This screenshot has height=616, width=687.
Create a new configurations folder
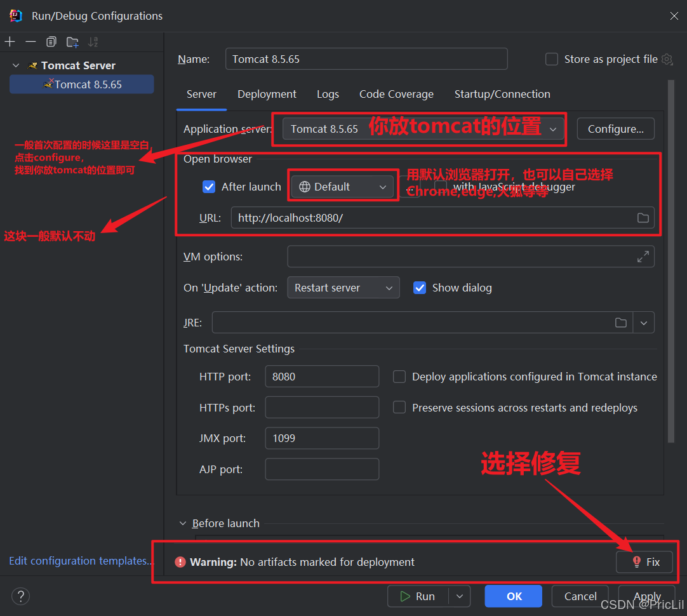click(72, 41)
